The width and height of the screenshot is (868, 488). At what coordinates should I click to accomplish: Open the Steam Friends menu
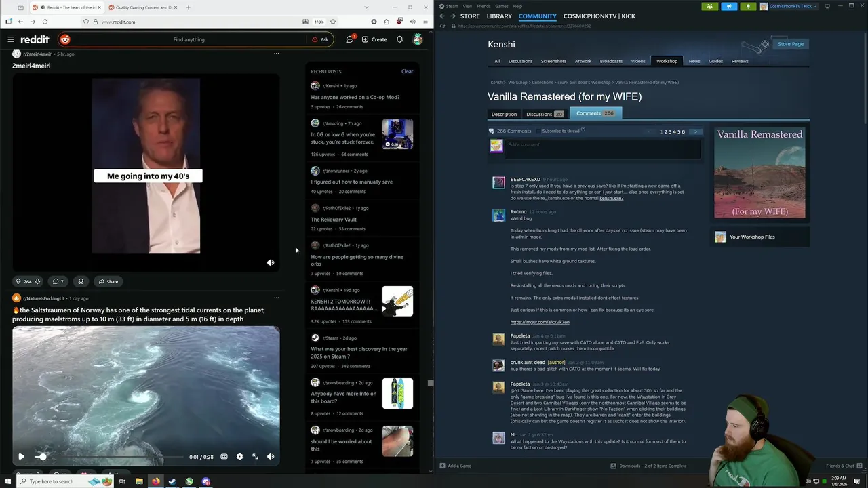pyautogui.click(x=484, y=6)
